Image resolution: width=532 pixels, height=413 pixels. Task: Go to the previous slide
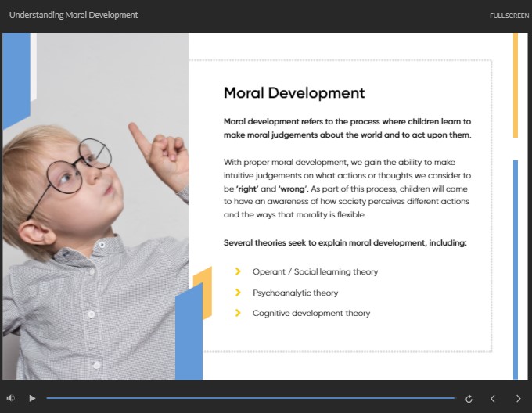(493, 399)
